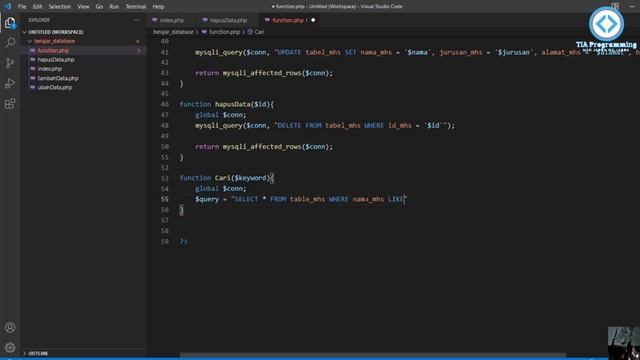Open the Help menu

158,7
